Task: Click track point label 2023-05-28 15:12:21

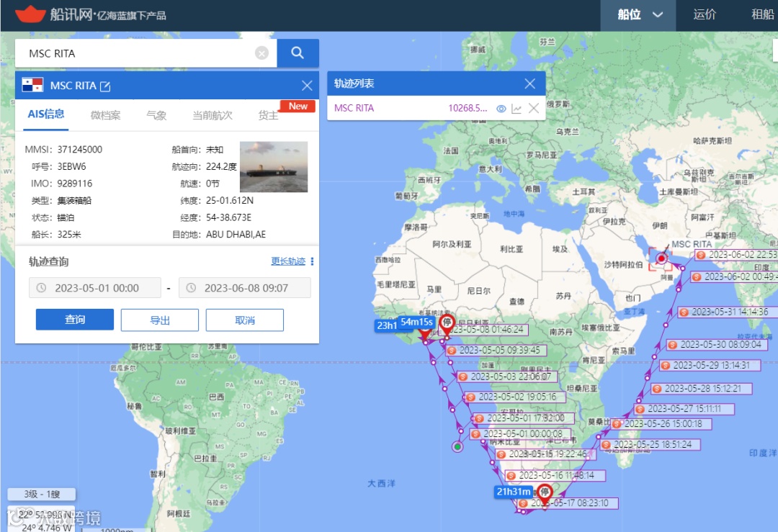Action: [701, 389]
